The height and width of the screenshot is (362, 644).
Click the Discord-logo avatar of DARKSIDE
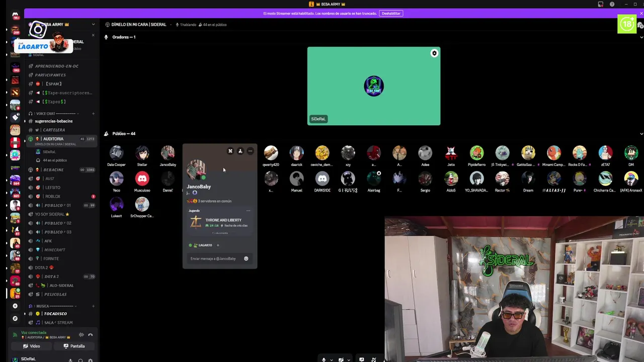coord(322,178)
